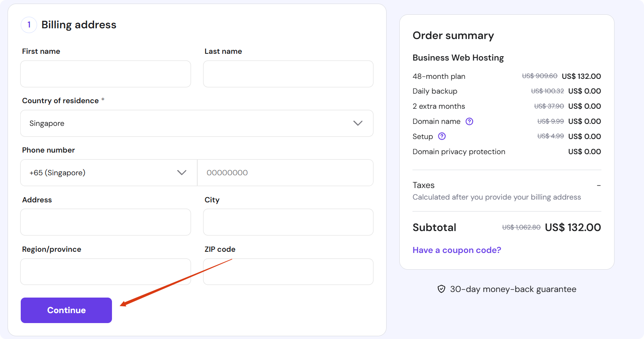Open the 'Have a coupon code?' link
Viewport: 644px width, 339px height.
point(457,250)
